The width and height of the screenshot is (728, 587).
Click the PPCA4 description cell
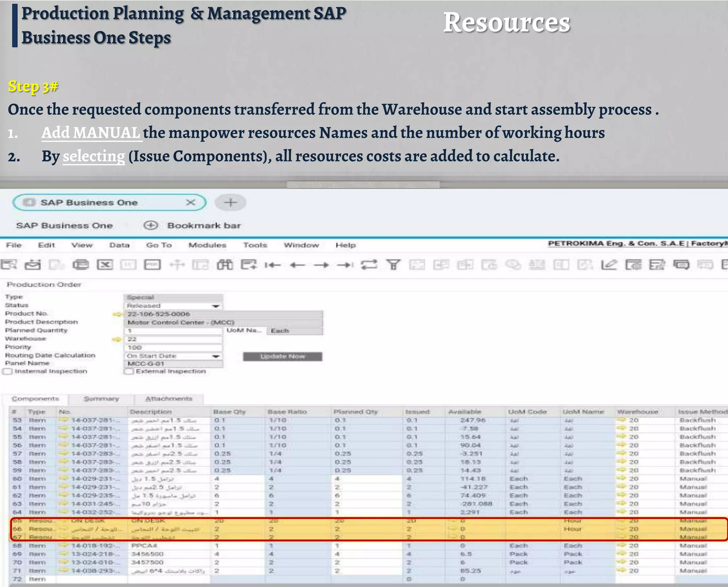(169, 546)
